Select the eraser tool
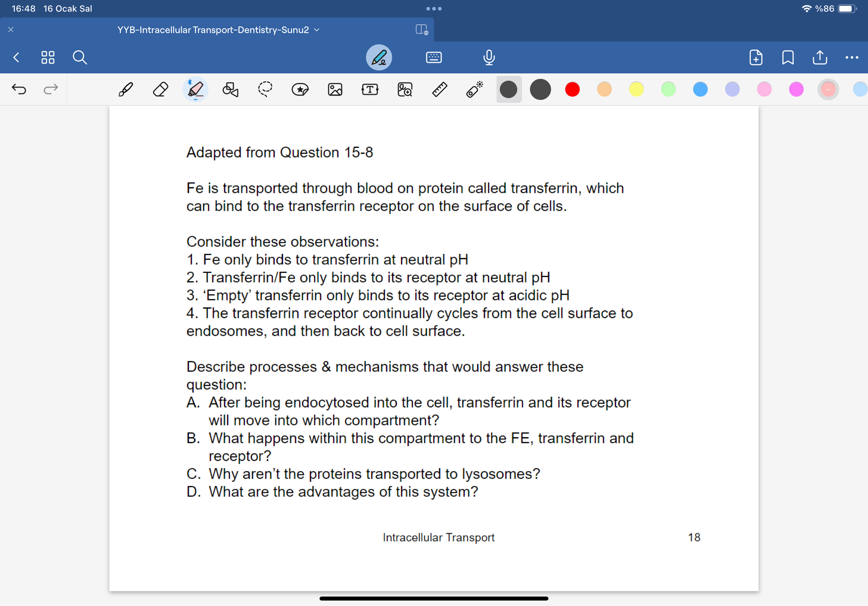The height and width of the screenshot is (606, 868). (x=160, y=89)
